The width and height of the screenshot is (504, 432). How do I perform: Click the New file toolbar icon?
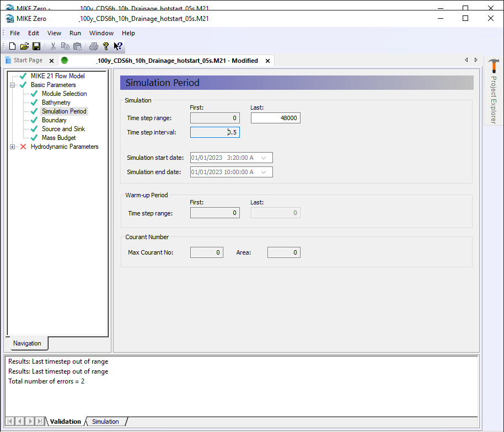pyautogui.click(x=12, y=46)
